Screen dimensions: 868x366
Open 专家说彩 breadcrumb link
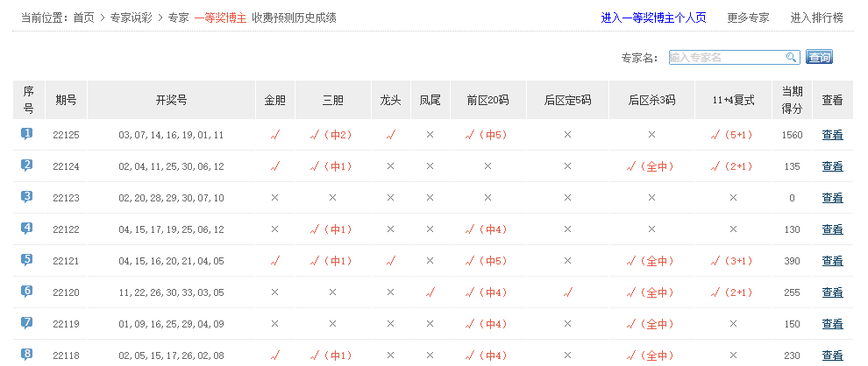click(131, 18)
